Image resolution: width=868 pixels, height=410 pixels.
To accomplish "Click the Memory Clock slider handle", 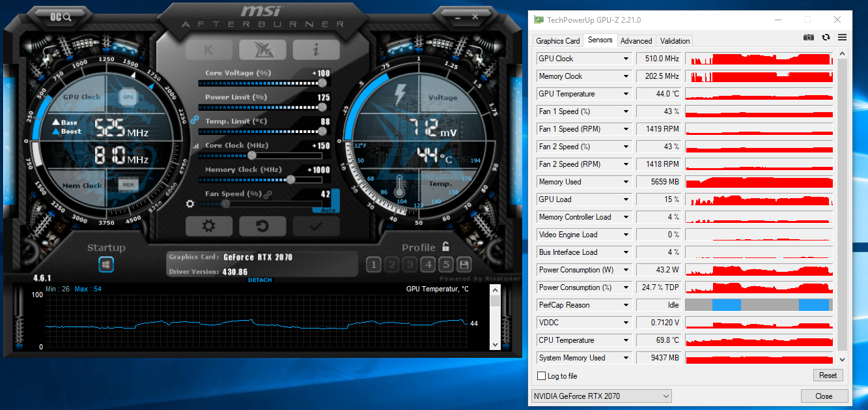I will click(x=290, y=179).
